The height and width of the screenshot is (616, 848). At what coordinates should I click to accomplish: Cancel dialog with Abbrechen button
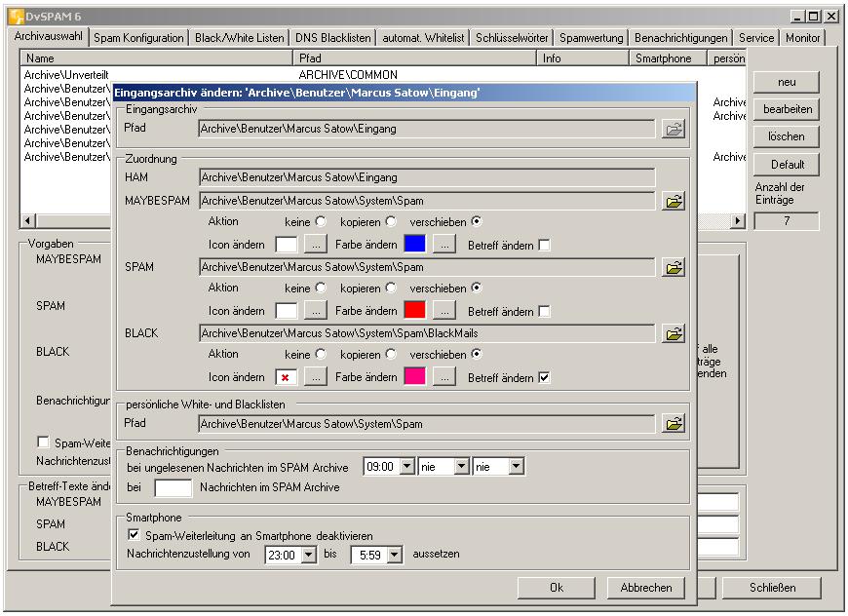pos(645,588)
